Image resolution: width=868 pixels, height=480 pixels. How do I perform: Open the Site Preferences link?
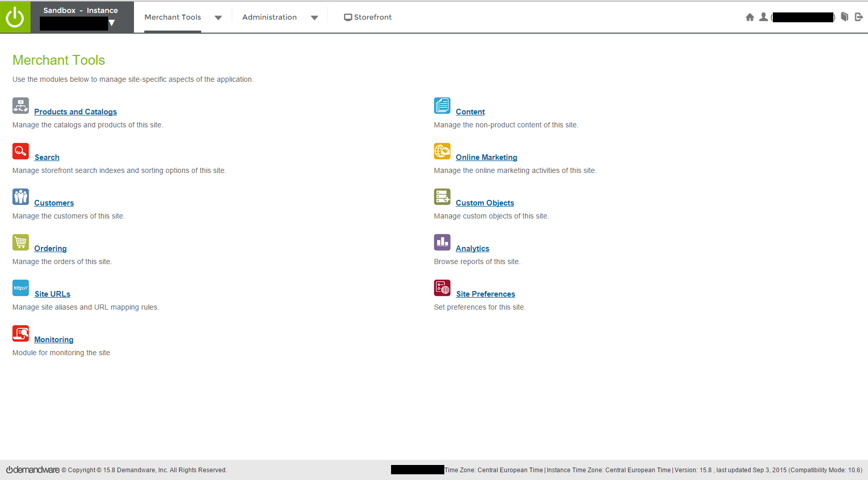[486, 294]
